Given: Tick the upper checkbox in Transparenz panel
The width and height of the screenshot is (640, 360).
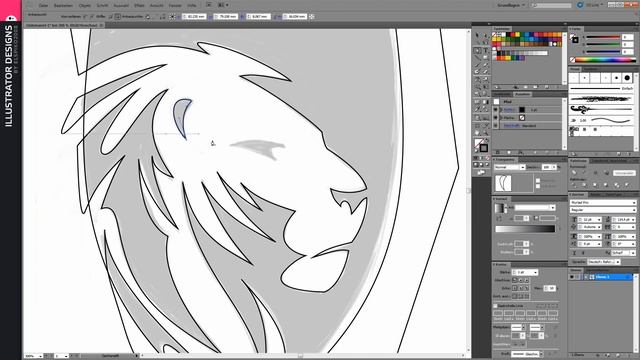Looking at the screenshot, I should (538, 180).
